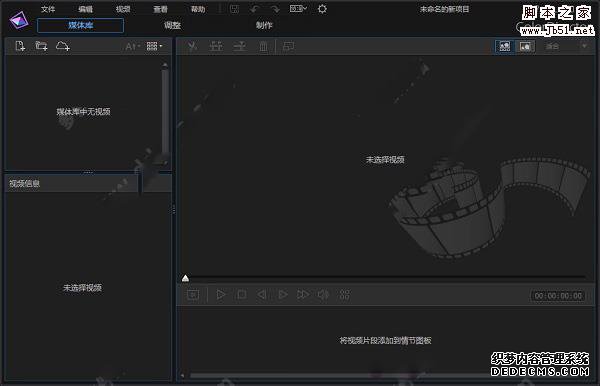Click the panel collapse handle between panes
Screen dimensions: 600x386
click(174, 210)
